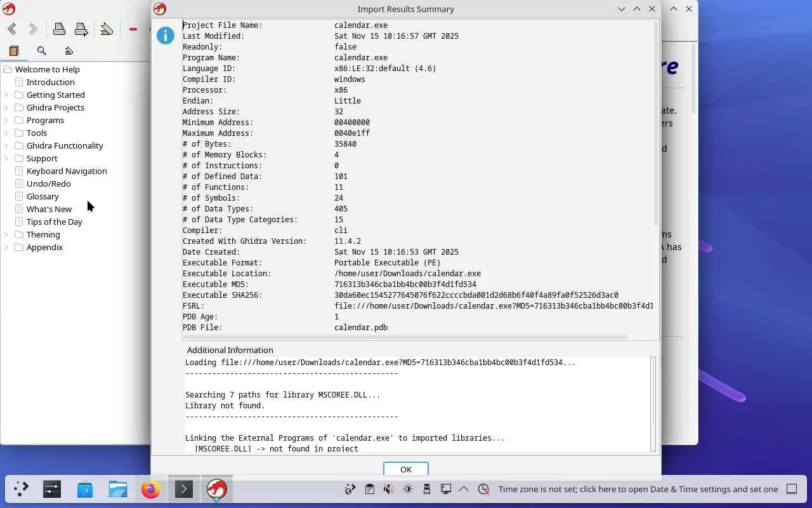
Task: Click the Help content pane vertical scrollbar
Action: (693, 79)
